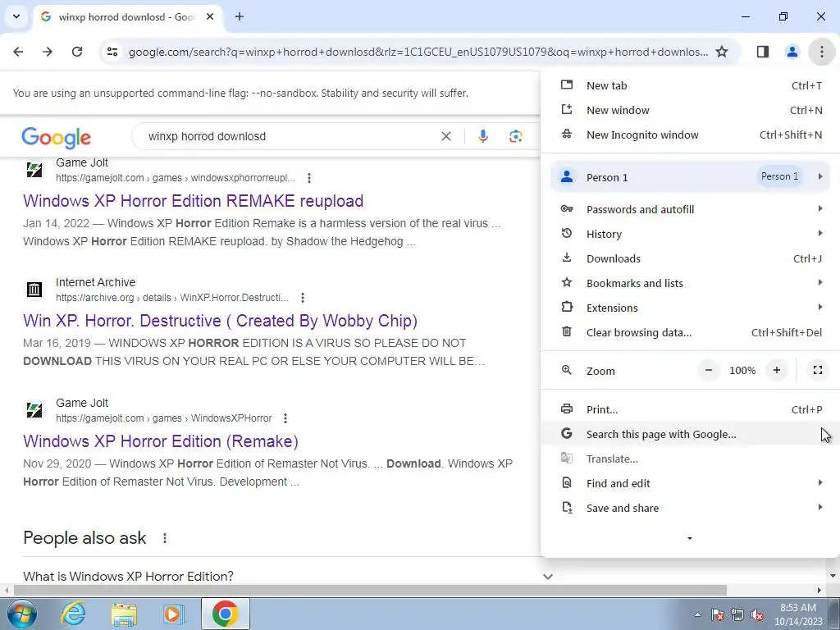The width and height of the screenshot is (840, 630).
Task: Start voice search with the microphone icon
Action: point(482,137)
